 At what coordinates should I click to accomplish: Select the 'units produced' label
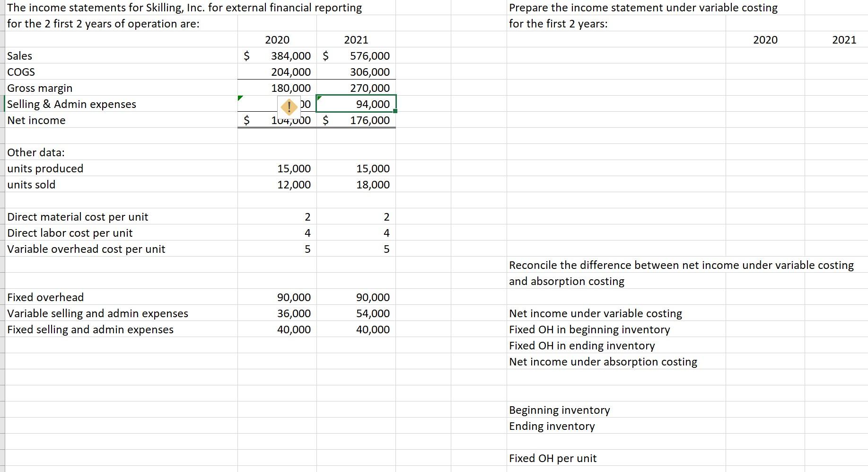[45, 169]
